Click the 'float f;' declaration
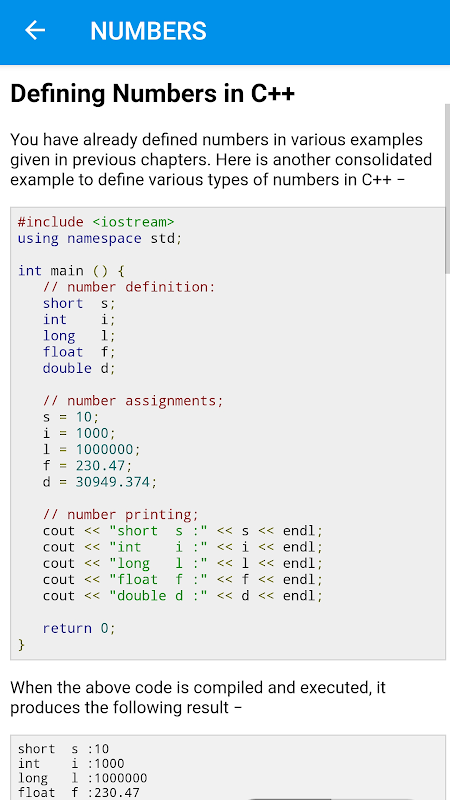 tap(79, 352)
